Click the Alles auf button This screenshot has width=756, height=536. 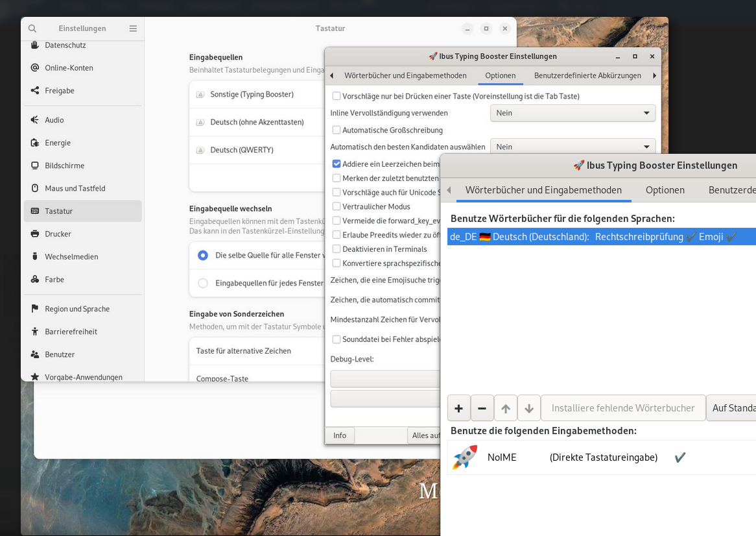tap(424, 435)
